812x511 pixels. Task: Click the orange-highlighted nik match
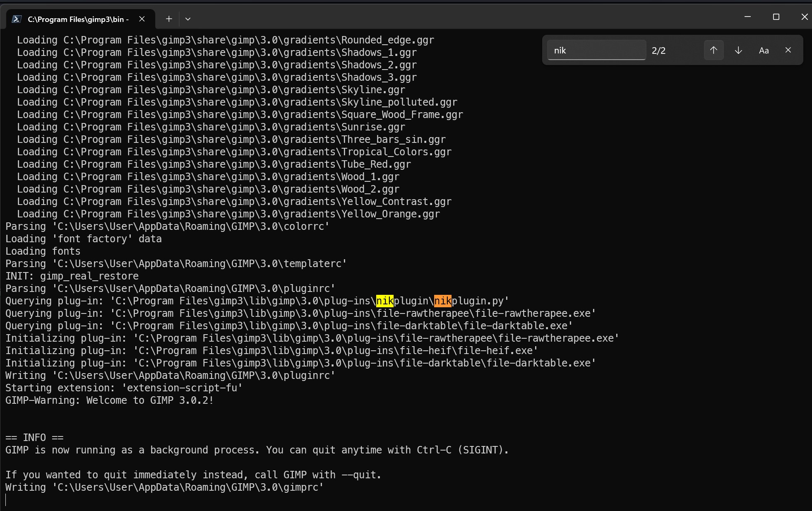[442, 301]
